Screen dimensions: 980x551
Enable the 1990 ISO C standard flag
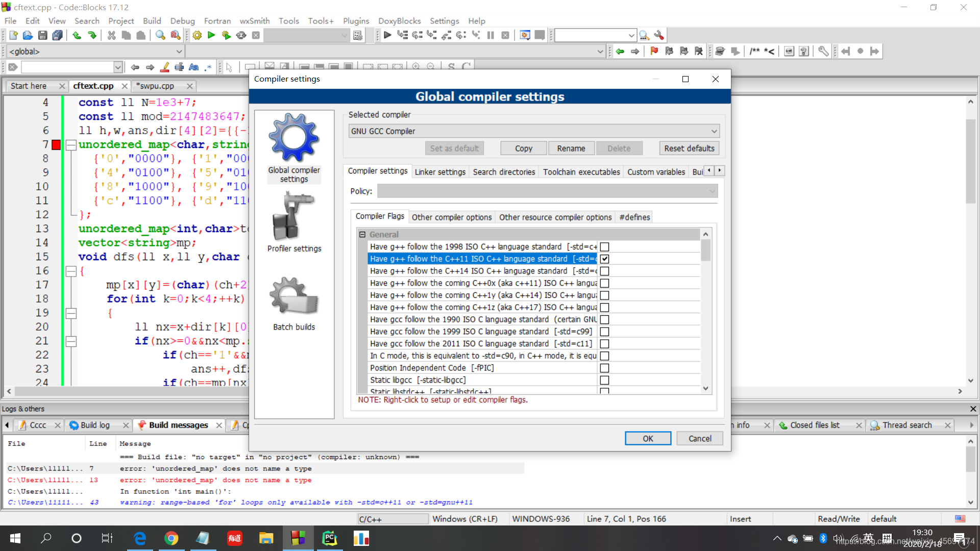click(604, 320)
